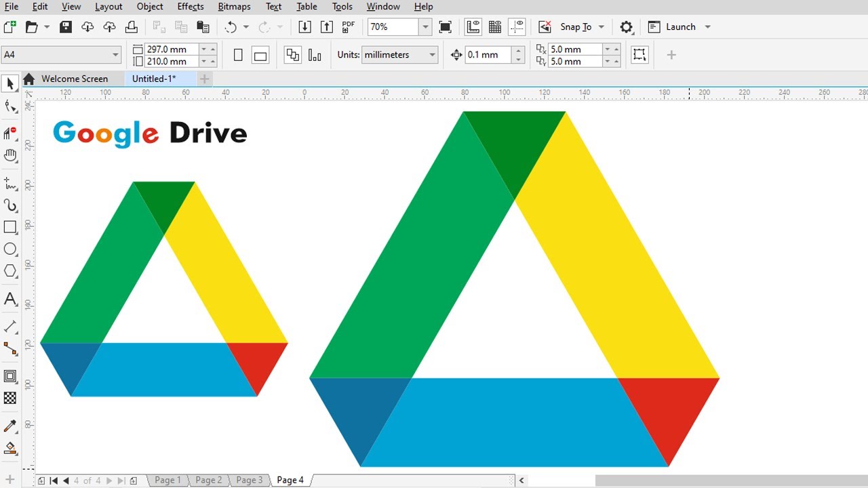This screenshot has height=488, width=868.
Task: Select the Shape tool
Action: (10, 106)
